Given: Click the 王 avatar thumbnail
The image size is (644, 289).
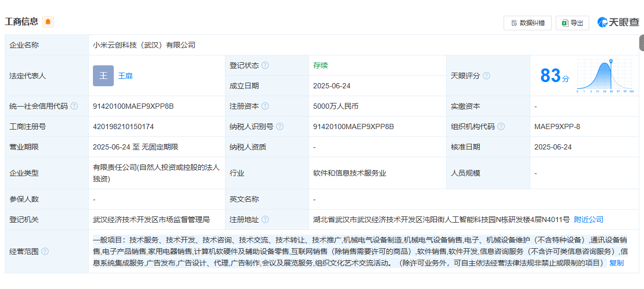Looking at the screenshot, I should point(103,76).
